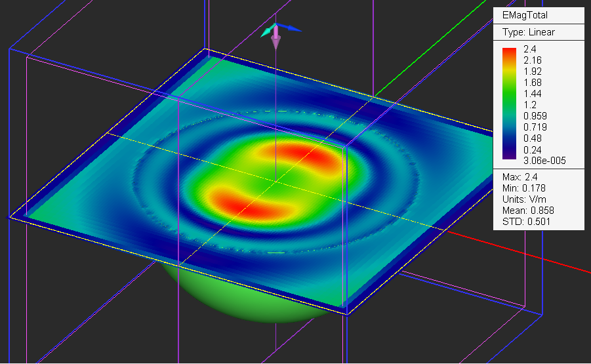Click the teal arrow on the axis gizmo
This screenshot has width=591, height=364.
click(x=266, y=31)
